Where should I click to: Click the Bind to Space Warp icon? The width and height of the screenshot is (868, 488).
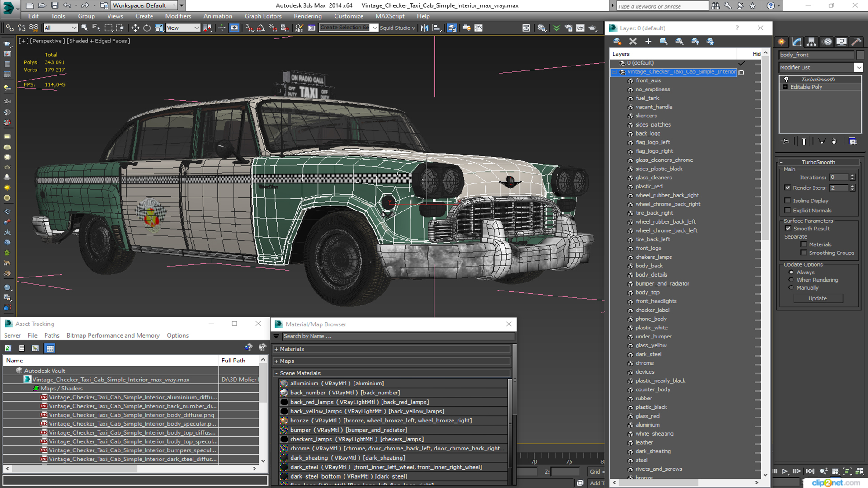coord(33,28)
